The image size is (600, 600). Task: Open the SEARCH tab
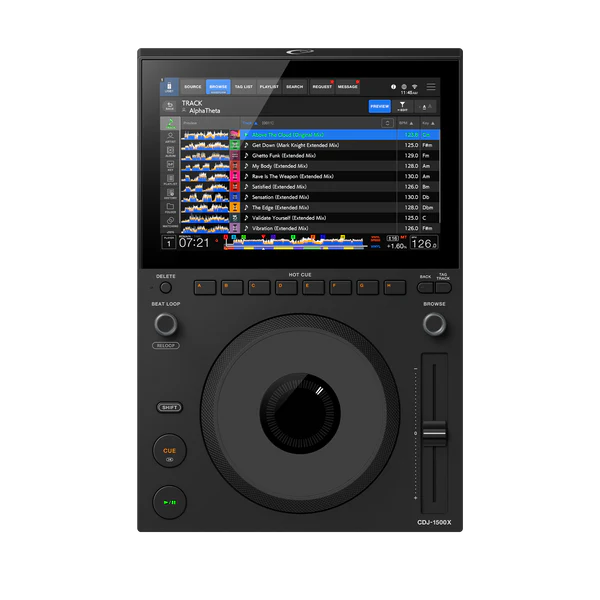pyautogui.click(x=295, y=87)
